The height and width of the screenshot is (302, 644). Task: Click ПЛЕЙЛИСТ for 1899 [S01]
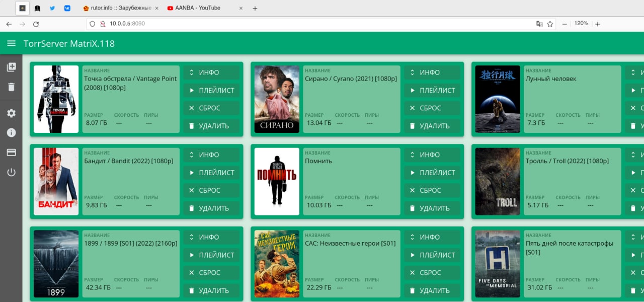(x=211, y=255)
